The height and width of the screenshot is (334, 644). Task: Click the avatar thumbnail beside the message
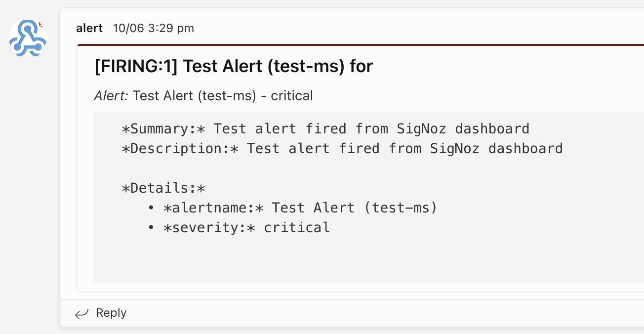(x=27, y=39)
